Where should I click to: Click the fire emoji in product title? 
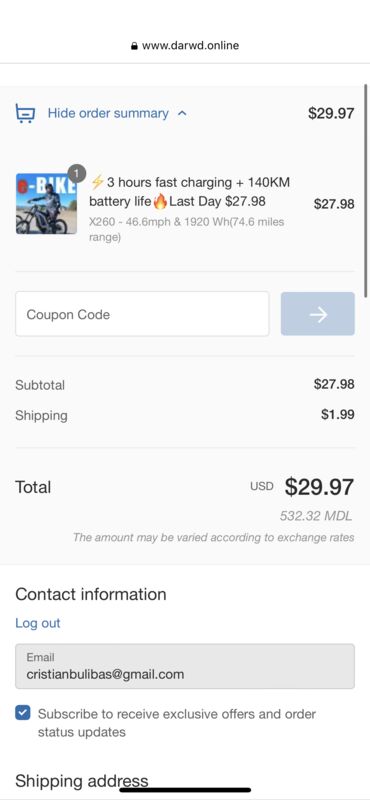160,202
